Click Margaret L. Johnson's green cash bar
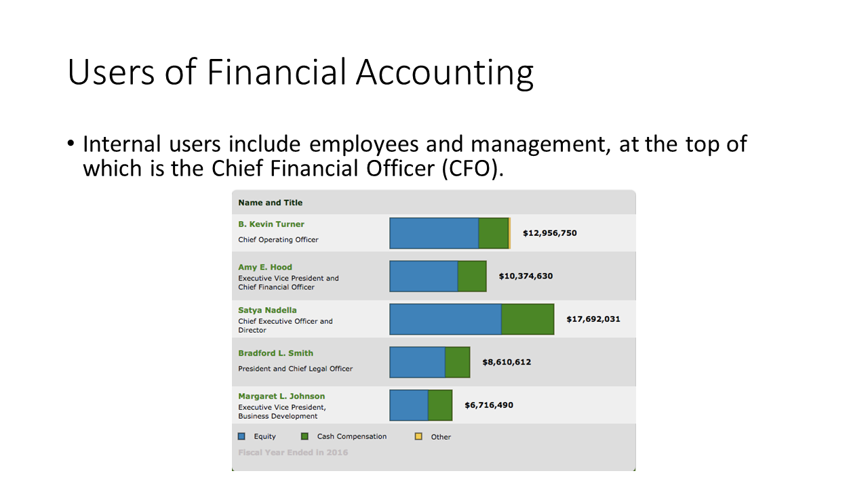This screenshot has width=868, height=488. [x=440, y=405]
